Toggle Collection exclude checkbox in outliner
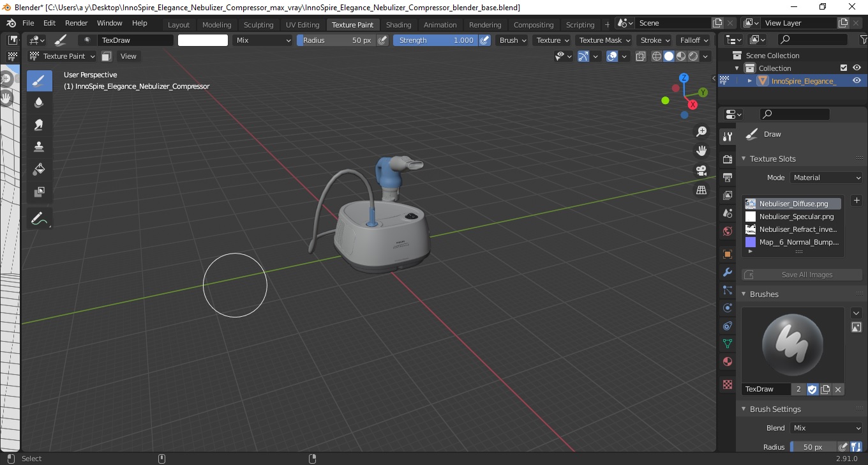 pyautogui.click(x=844, y=68)
